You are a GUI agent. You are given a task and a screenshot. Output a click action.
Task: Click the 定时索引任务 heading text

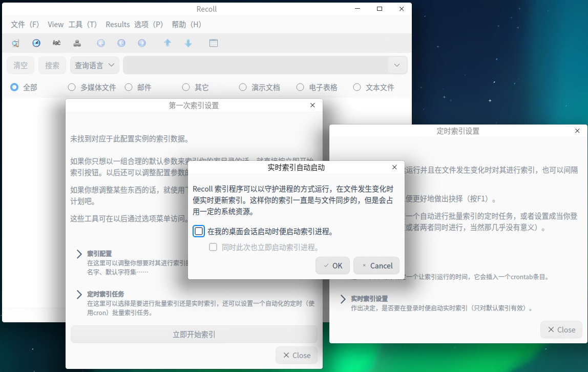pos(106,295)
